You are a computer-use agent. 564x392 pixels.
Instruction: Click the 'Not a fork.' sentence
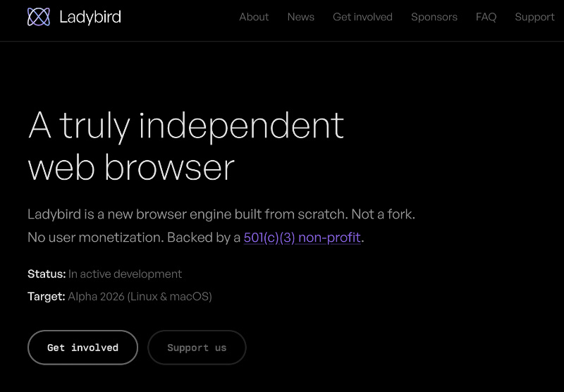383,214
